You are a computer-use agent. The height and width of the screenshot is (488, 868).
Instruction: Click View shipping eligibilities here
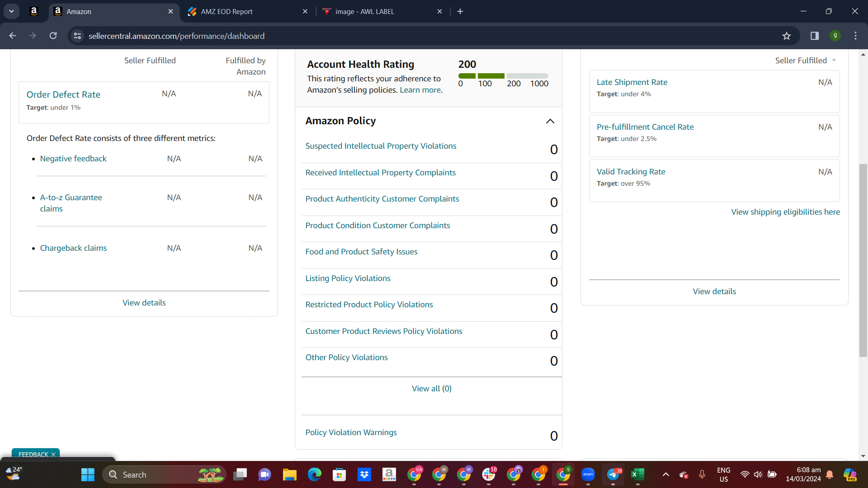click(786, 212)
